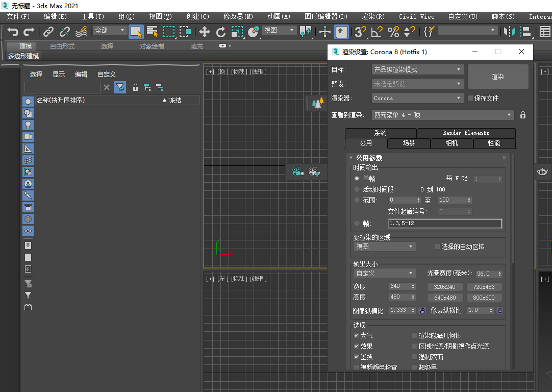552x392 pixels.
Task: Toggle Percent Snap in the toolbar
Action: pyautogui.click(x=393, y=32)
